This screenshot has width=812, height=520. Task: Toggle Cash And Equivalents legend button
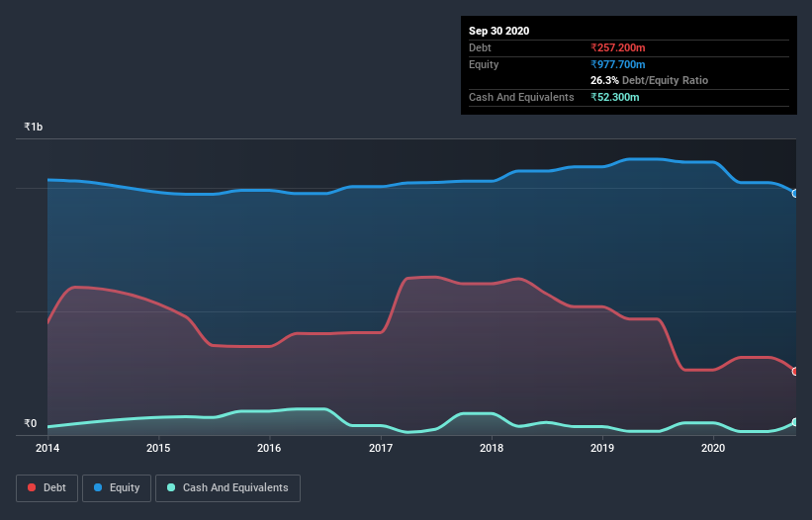click(227, 488)
